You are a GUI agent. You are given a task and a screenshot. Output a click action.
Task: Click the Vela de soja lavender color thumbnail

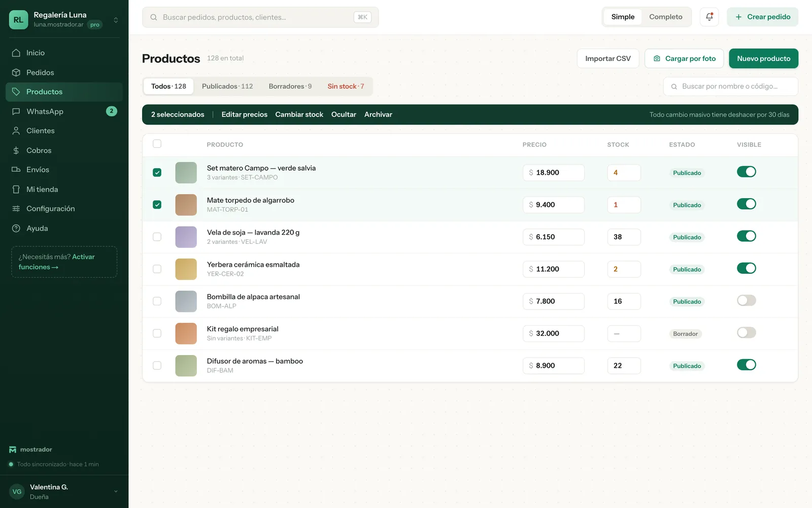point(186,237)
